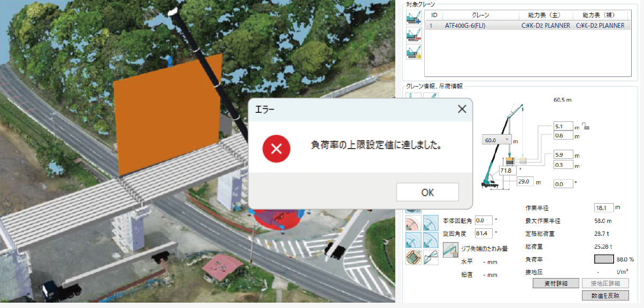
Task: Click the remove crane icon with minus sign
Action: 413,35
